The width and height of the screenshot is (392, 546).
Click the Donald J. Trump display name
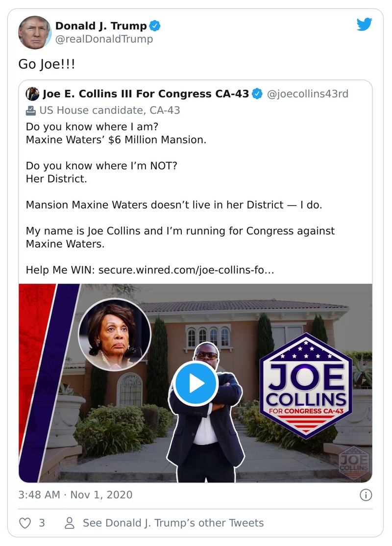[x=101, y=26]
